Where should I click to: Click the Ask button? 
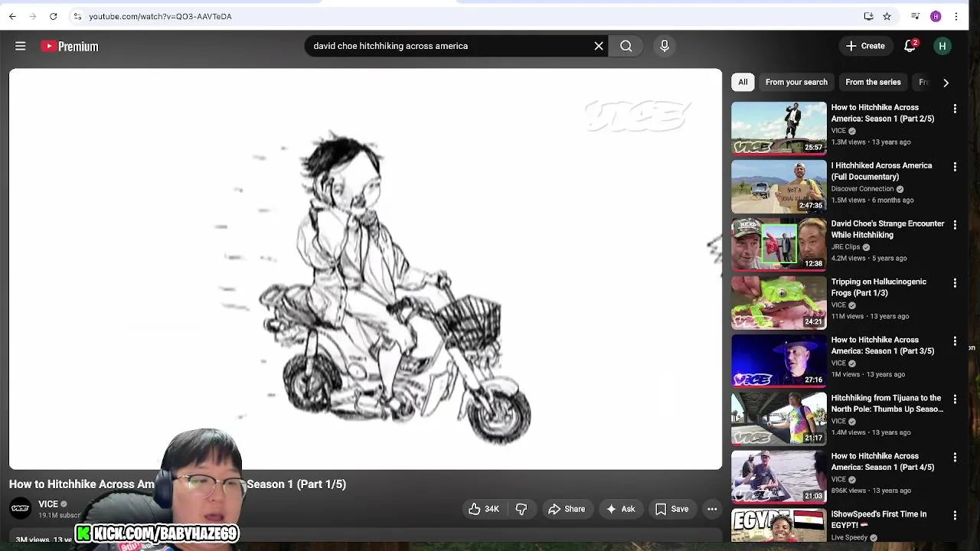pos(620,509)
